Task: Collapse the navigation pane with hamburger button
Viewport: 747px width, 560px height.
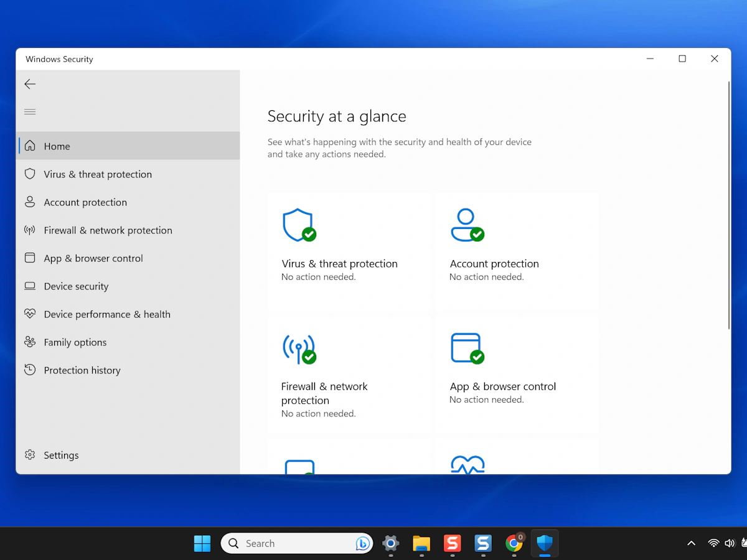Action: [x=30, y=112]
